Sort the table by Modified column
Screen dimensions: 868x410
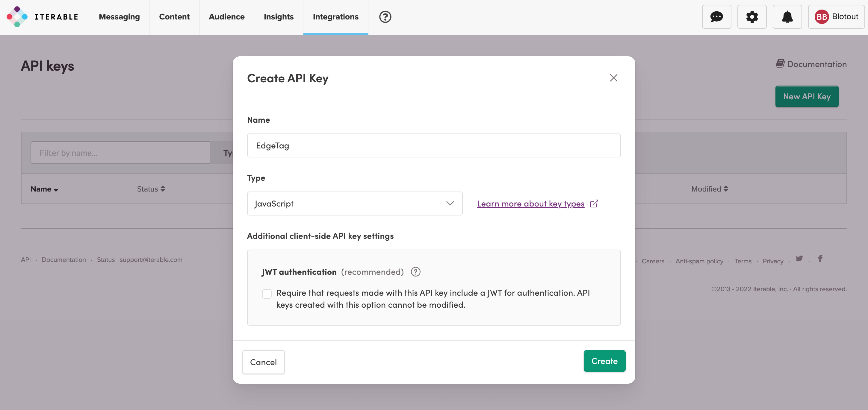click(x=710, y=189)
